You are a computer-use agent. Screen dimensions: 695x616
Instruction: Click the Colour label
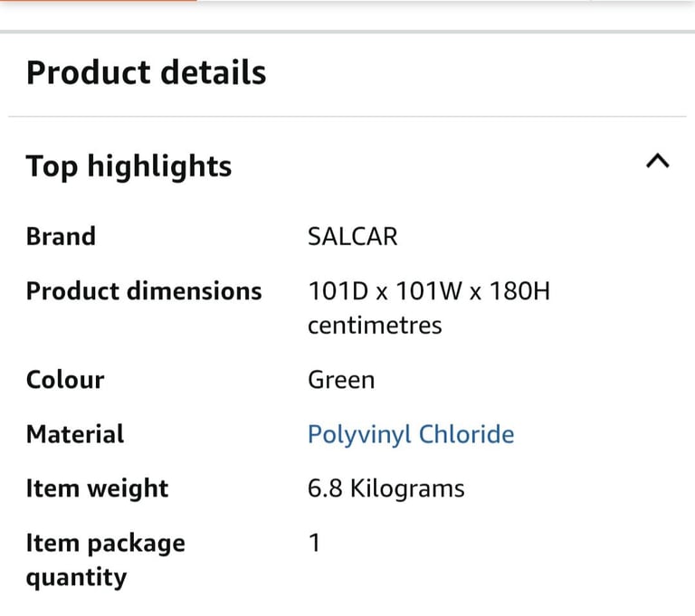pyautogui.click(x=65, y=380)
